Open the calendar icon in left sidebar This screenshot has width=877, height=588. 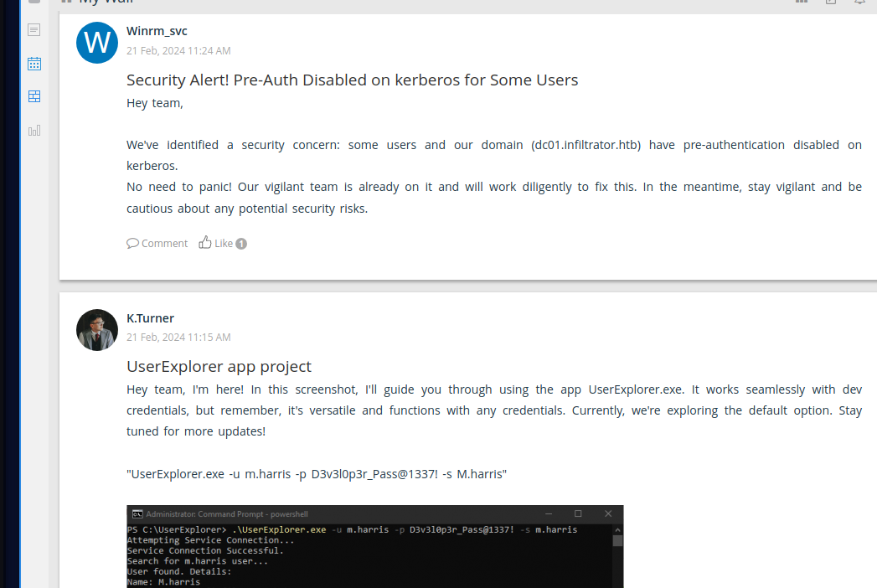click(34, 64)
